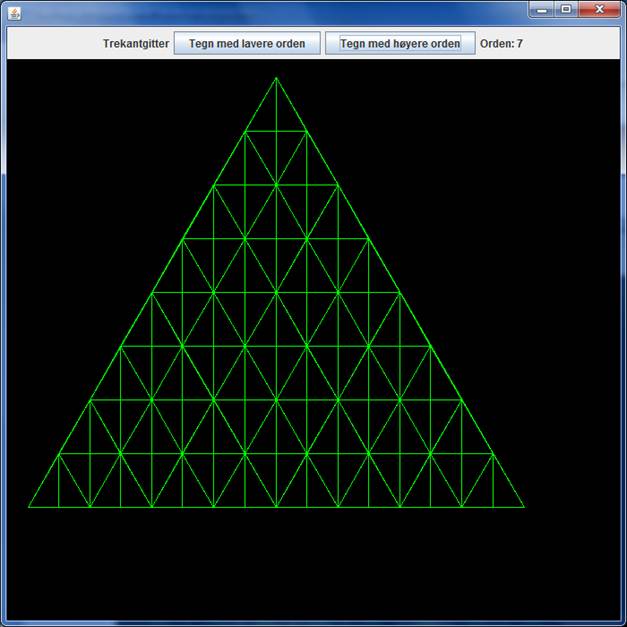Maximize the window
627x627 pixels.
tap(566, 9)
